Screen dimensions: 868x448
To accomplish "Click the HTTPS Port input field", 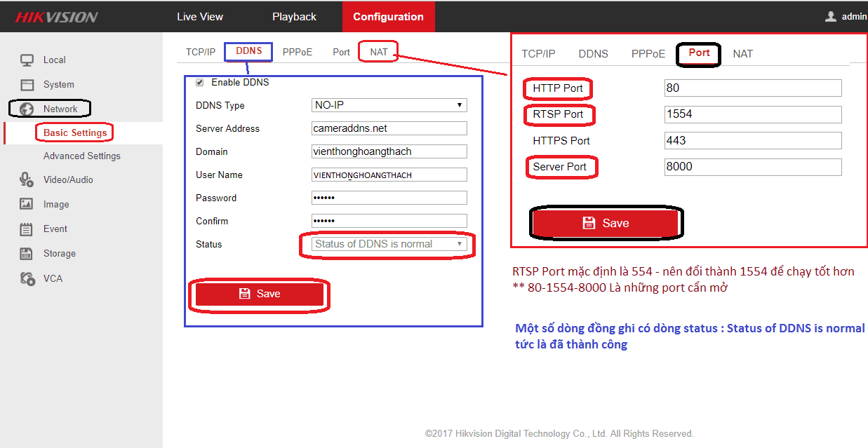I will click(753, 140).
